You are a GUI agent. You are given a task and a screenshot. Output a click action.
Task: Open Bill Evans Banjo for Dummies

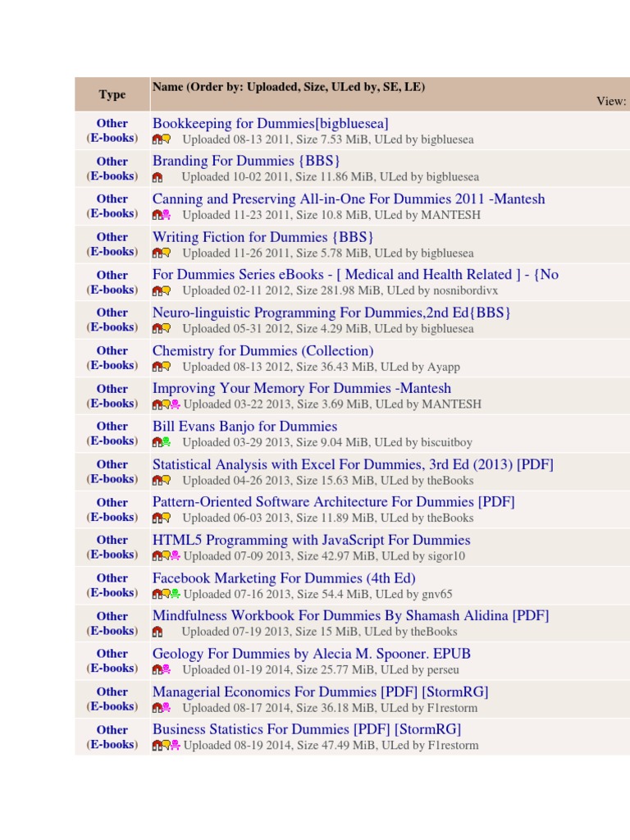click(x=244, y=427)
